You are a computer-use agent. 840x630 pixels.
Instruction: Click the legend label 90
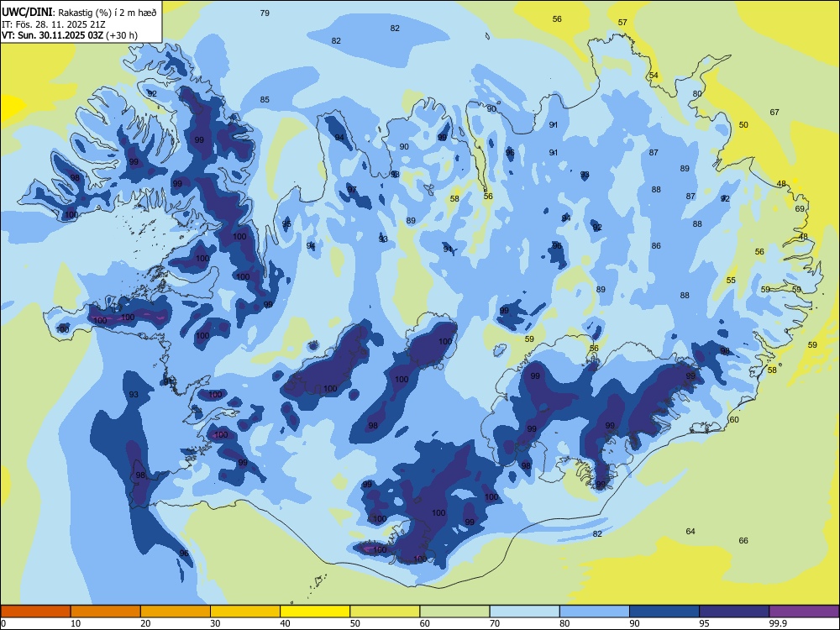pos(635,623)
